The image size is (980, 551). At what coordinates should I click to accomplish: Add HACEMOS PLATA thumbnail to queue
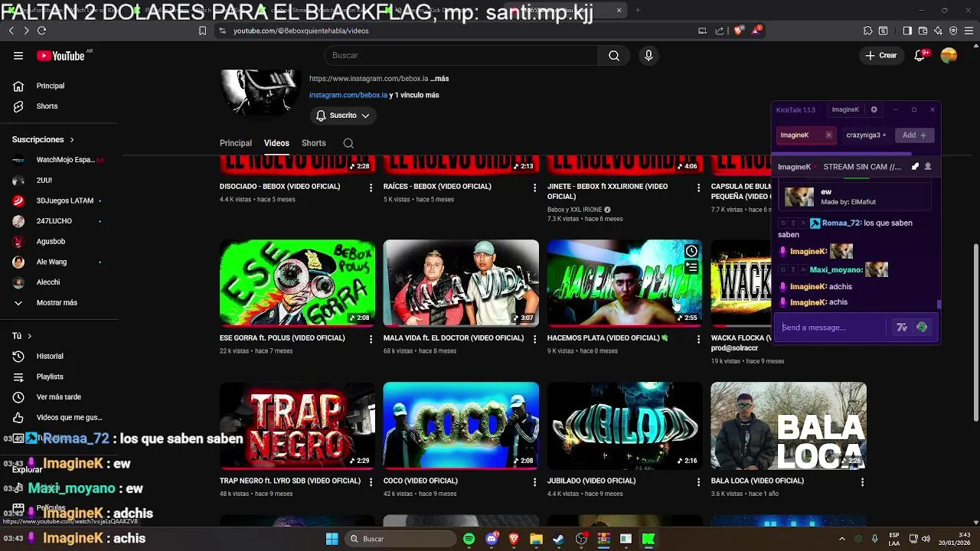point(691,267)
